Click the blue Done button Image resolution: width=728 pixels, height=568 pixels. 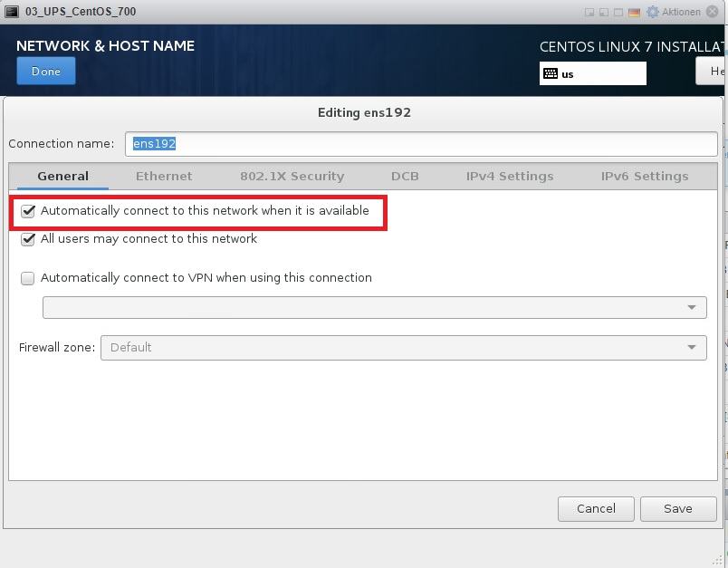click(46, 71)
